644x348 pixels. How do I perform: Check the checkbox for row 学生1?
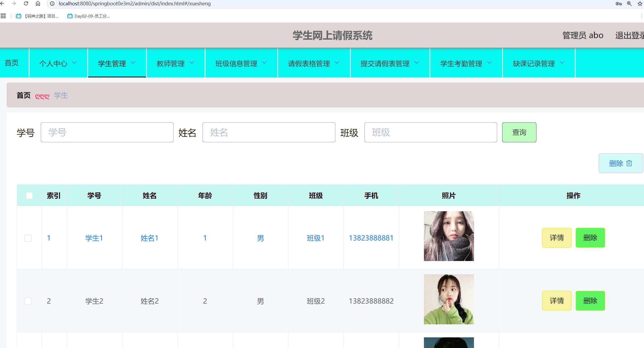[x=28, y=238]
